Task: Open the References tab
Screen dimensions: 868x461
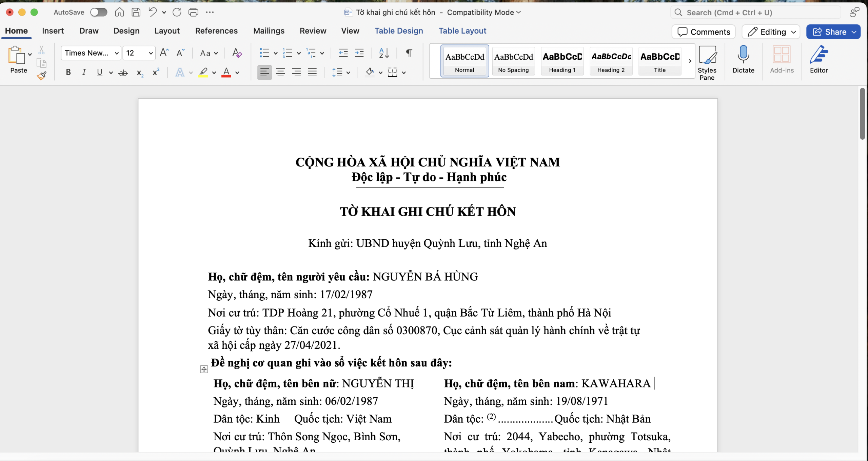Action: click(216, 31)
